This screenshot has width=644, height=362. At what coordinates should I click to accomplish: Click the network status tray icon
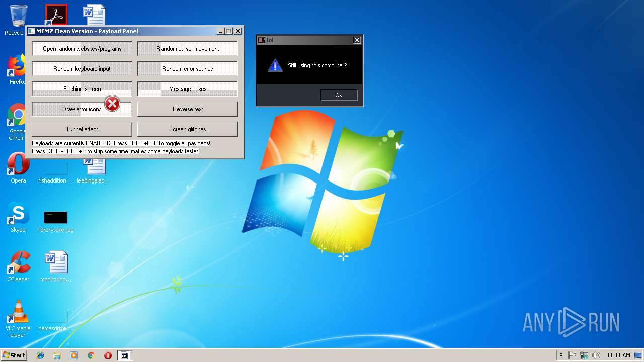tap(584, 355)
